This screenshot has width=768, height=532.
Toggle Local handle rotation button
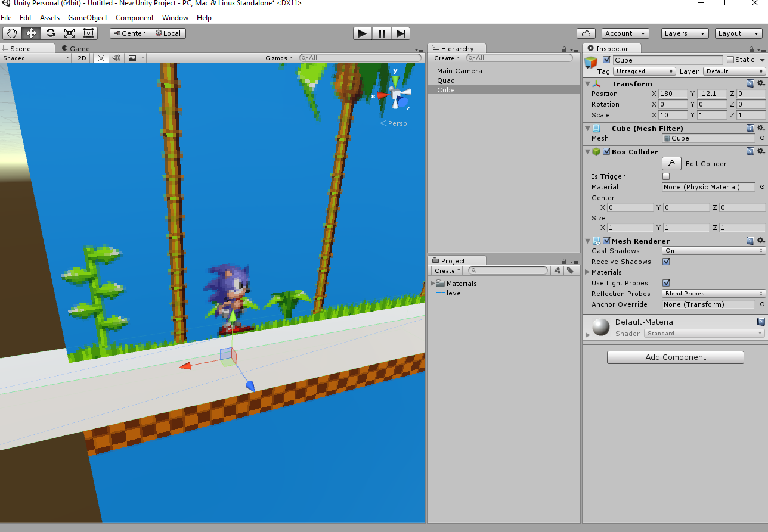click(167, 33)
